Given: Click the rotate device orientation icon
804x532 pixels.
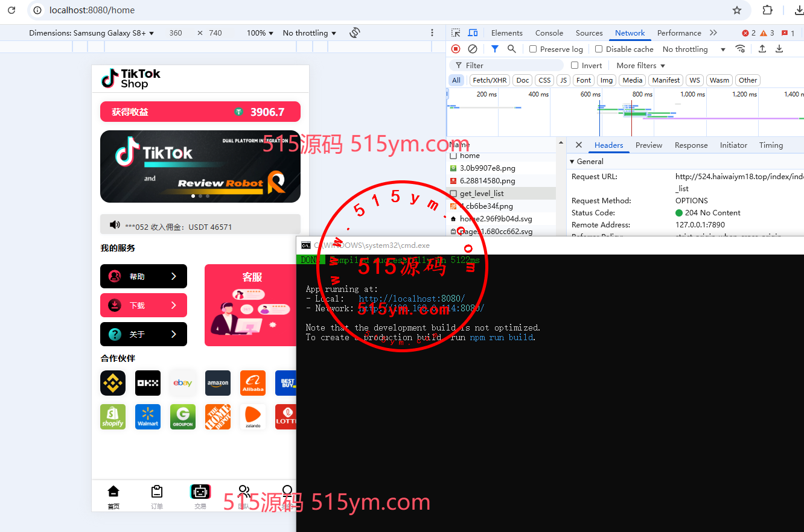Looking at the screenshot, I should coord(355,33).
